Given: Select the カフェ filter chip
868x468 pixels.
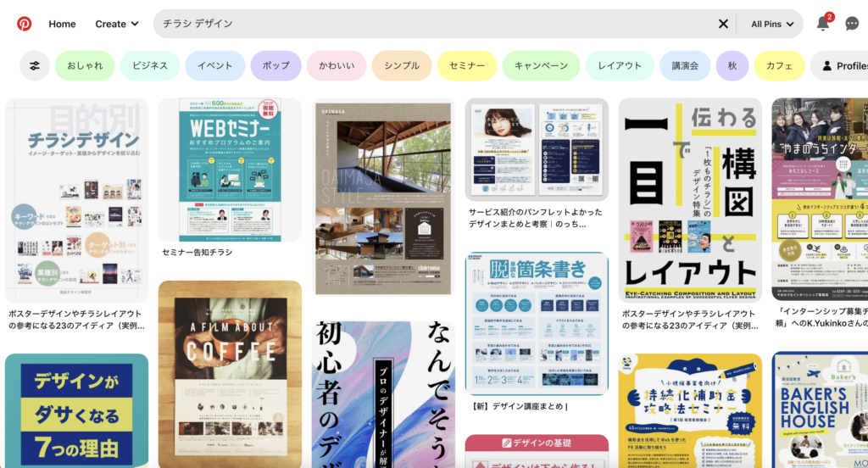Looking at the screenshot, I should click(x=780, y=65).
